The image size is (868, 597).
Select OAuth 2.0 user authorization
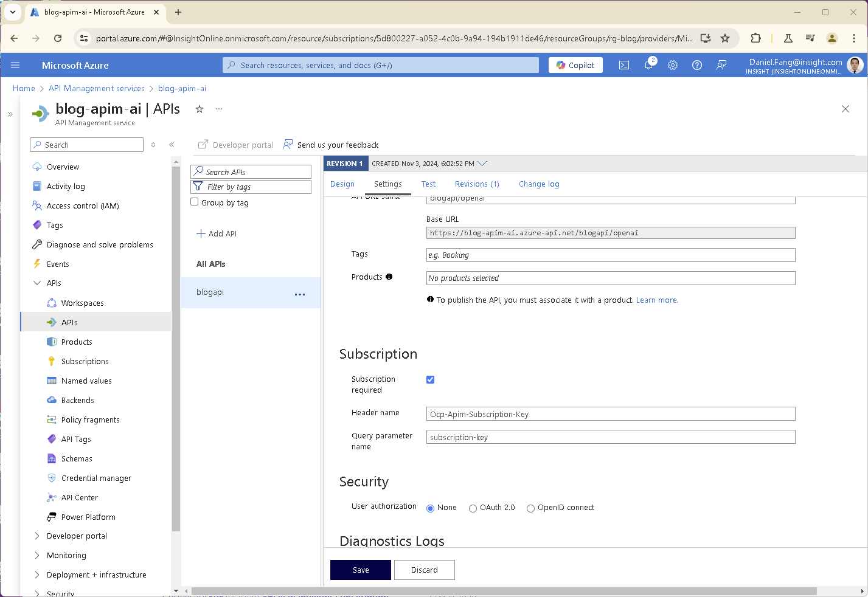473,508
